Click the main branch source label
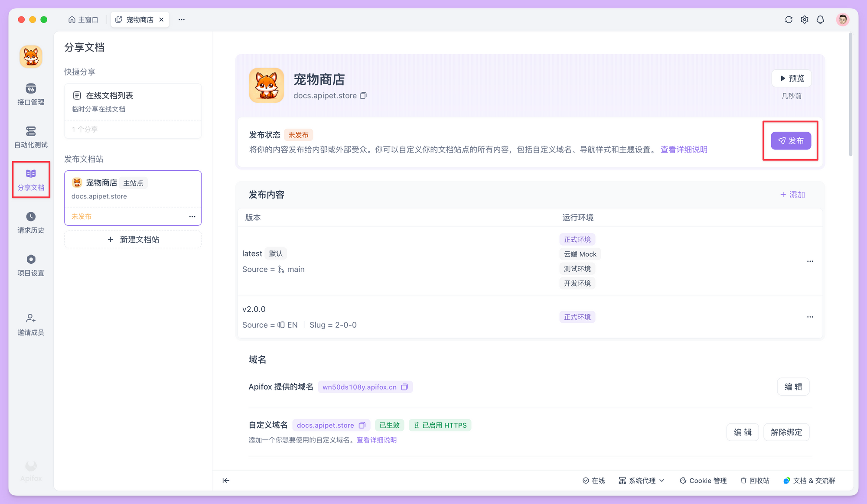 point(291,269)
